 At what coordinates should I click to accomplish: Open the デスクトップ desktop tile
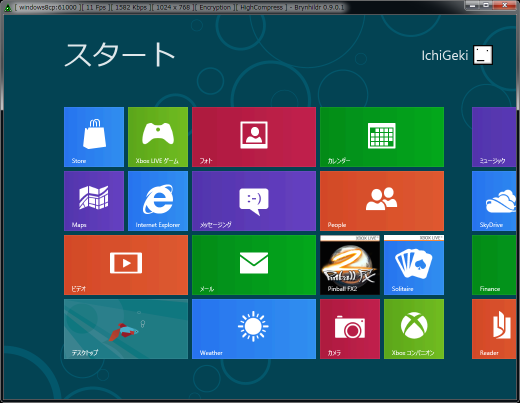(x=126, y=329)
